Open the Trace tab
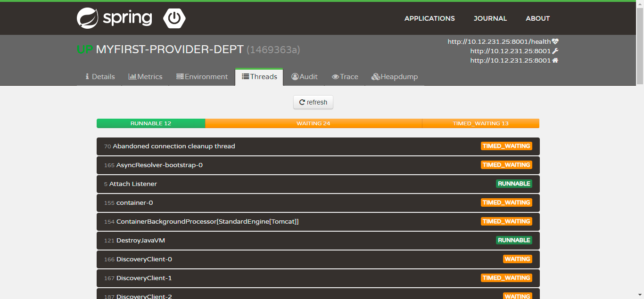Viewport: 644px width, 299px height. (345, 77)
